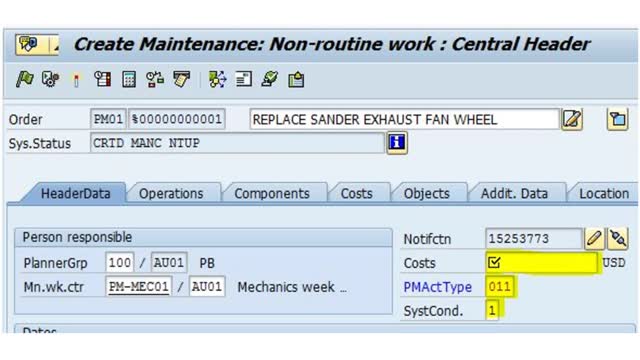Switch to the HeaderData tab

[76, 193]
